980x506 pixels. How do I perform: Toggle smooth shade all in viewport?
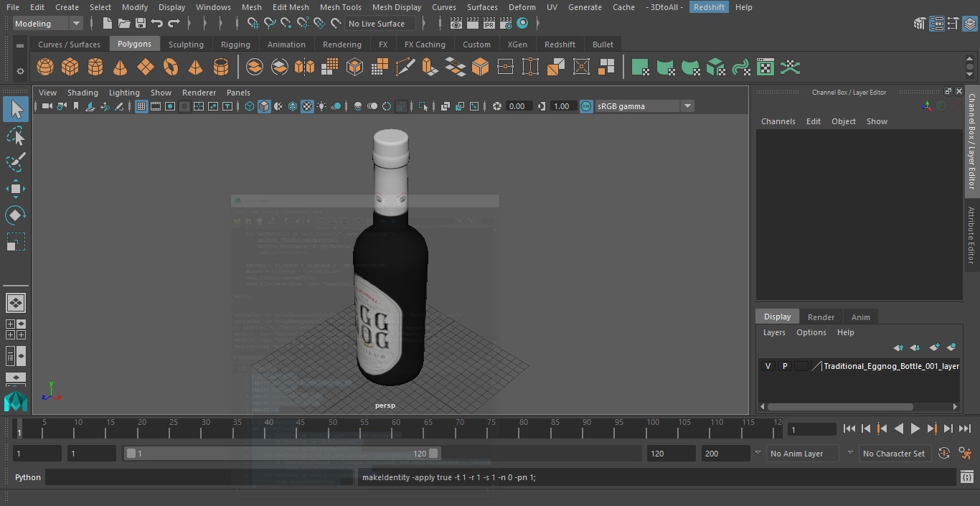[x=264, y=106]
